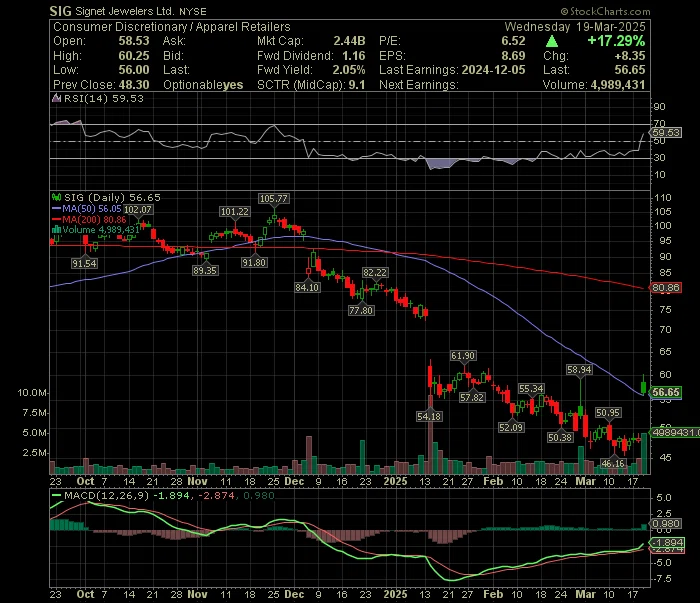Click the green up-arrow change icon
Image resolution: width=700 pixels, height=603 pixels.
coord(552,42)
